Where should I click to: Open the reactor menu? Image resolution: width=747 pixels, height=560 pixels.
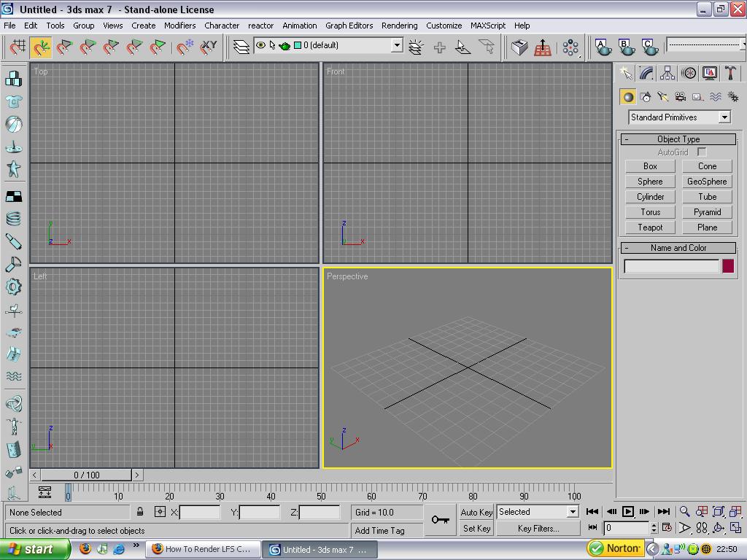260,26
